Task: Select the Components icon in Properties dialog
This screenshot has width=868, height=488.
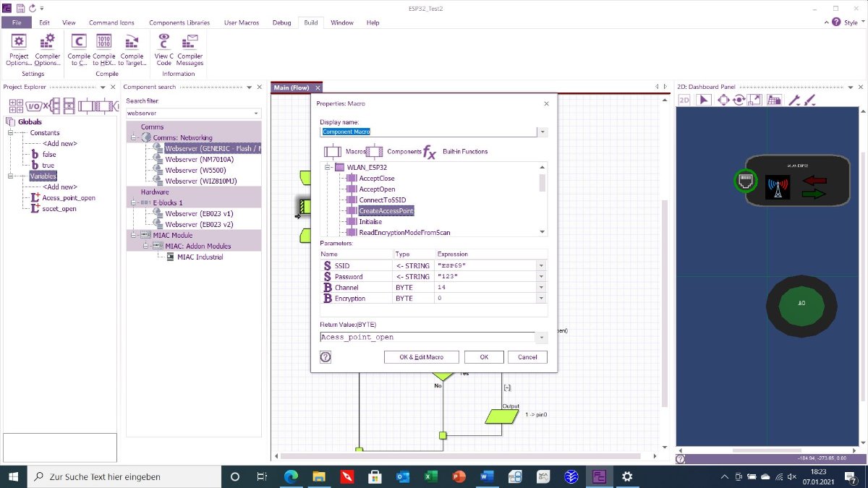Action: (375, 152)
